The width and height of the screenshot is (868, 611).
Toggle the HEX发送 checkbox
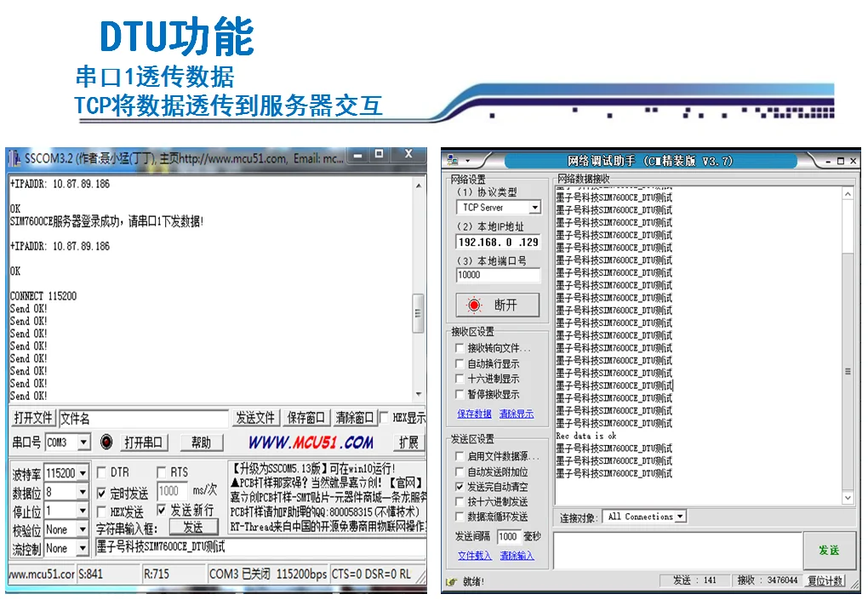coord(101,511)
